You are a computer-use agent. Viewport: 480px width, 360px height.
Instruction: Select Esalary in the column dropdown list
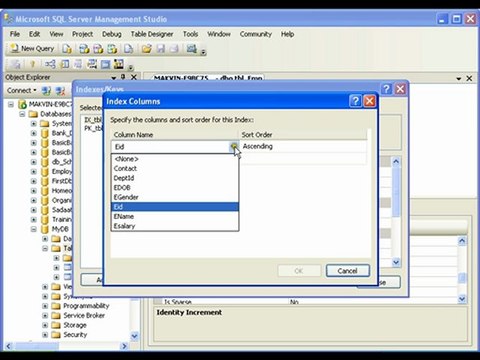(175, 226)
